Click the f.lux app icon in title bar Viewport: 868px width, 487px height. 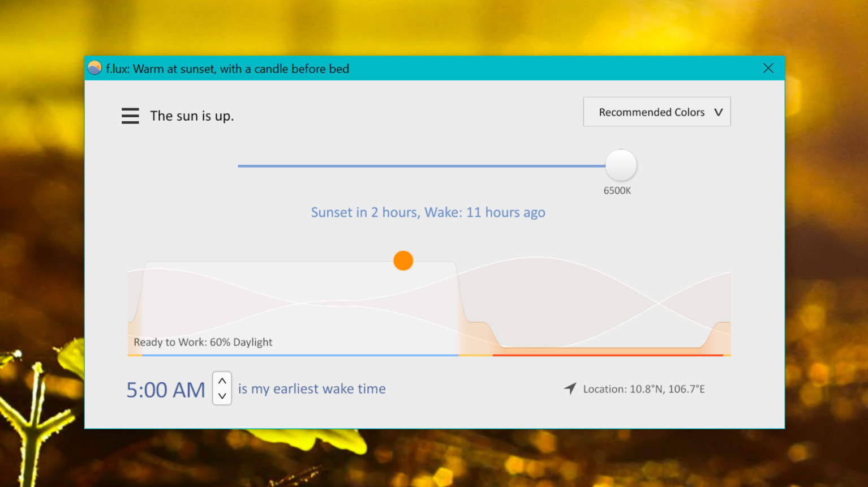(94, 68)
